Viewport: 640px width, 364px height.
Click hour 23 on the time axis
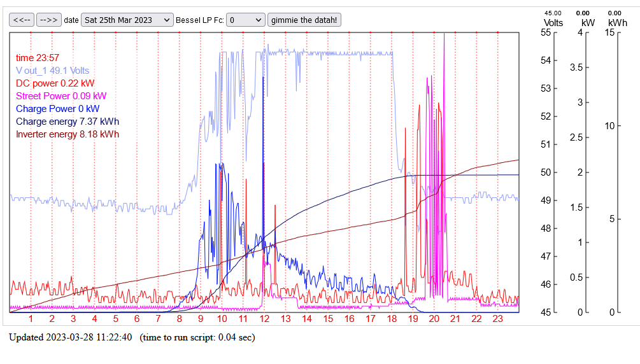[498, 318]
